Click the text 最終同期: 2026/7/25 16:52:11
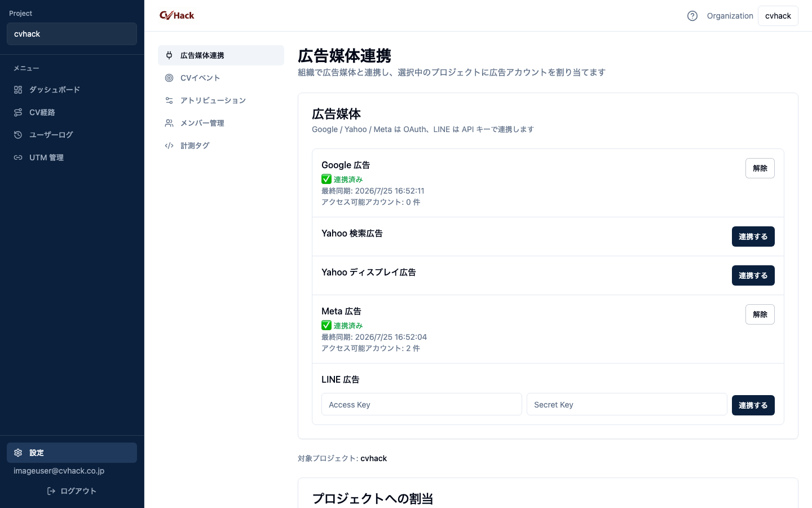 pyautogui.click(x=373, y=191)
